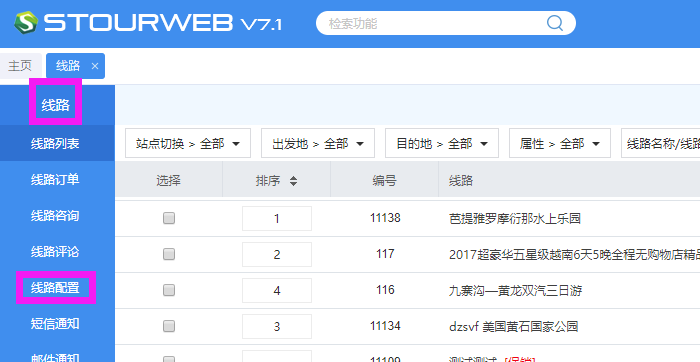
Task: Click the search magnifier icon
Action: tap(554, 23)
